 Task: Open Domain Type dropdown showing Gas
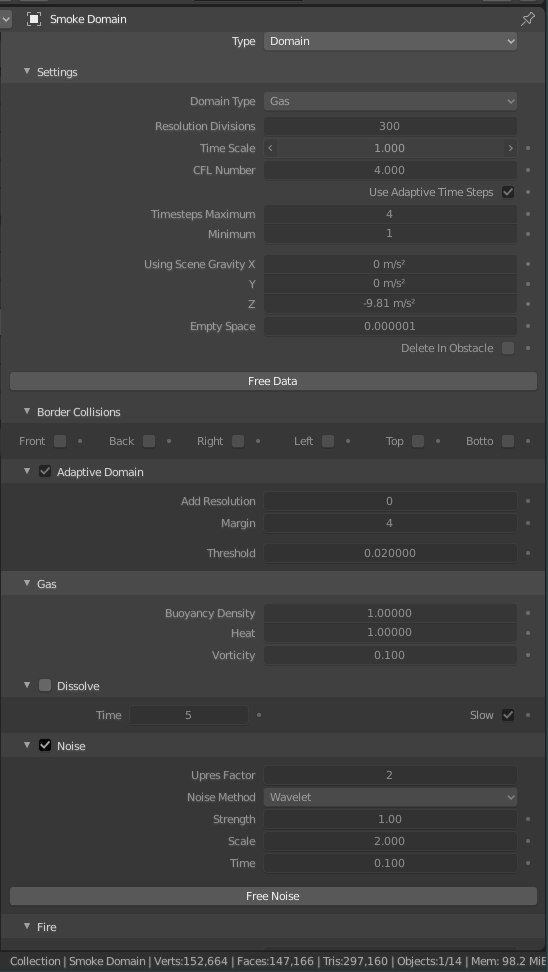point(390,101)
